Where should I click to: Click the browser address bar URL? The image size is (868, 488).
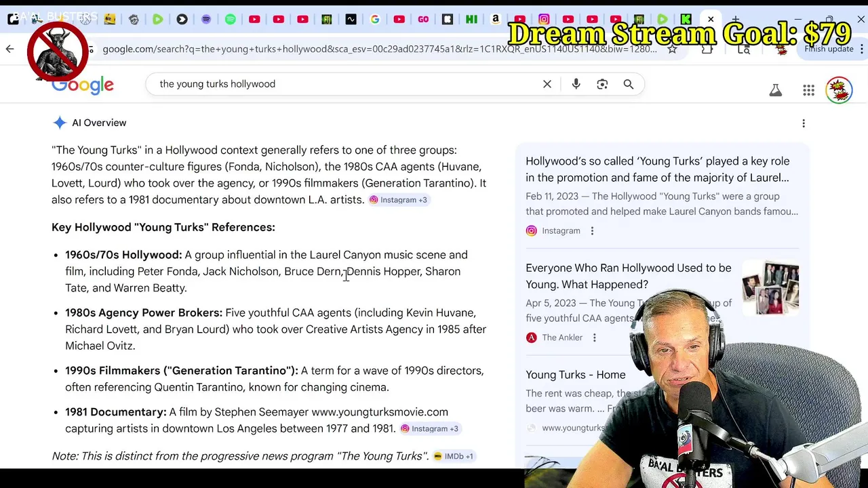pyautogui.click(x=380, y=49)
